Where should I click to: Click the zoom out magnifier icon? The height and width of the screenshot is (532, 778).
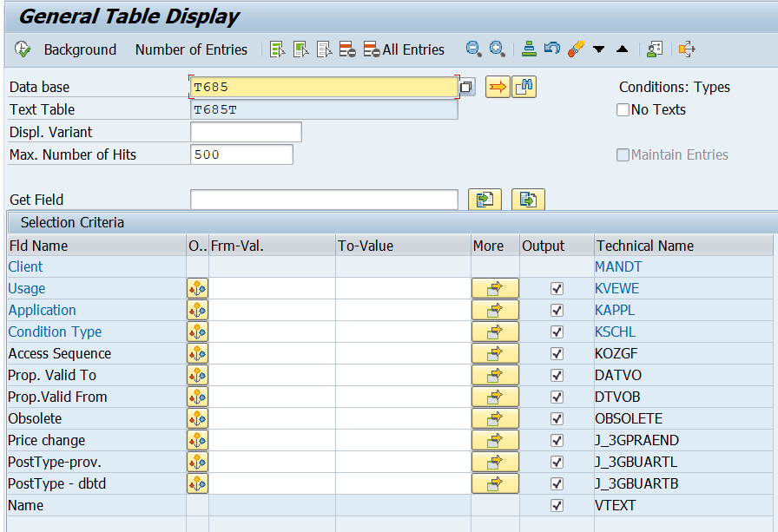(473, 49)
